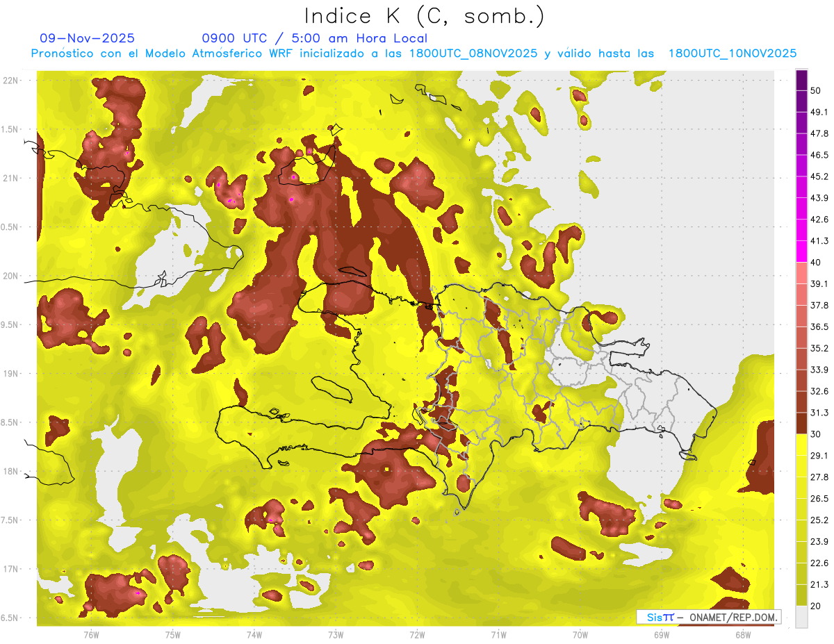
Task: Click the legend value '50'
Action: click(x=815, y=90)
